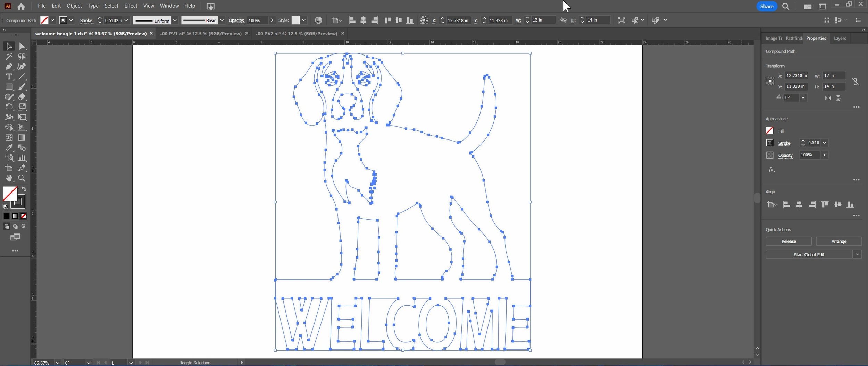Select the Pen tool
Screen dimensions: 868x366
click(9, 66)
